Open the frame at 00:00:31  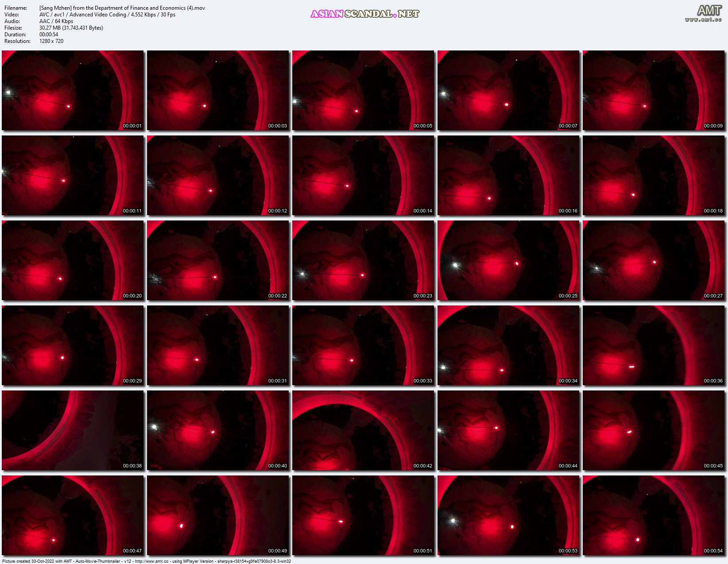click(x=218, y=345)
